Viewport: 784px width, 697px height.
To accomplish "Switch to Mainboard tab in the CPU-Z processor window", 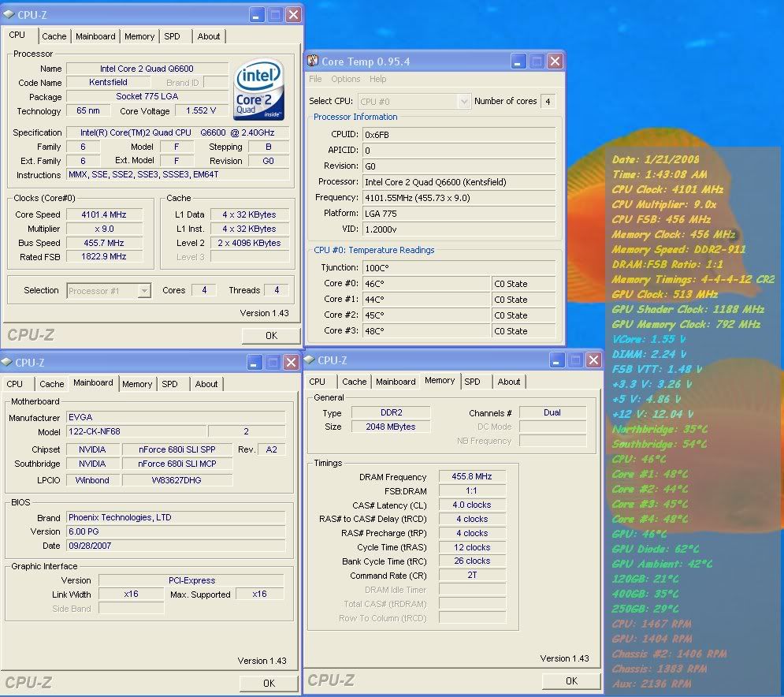I will (95, 36).
